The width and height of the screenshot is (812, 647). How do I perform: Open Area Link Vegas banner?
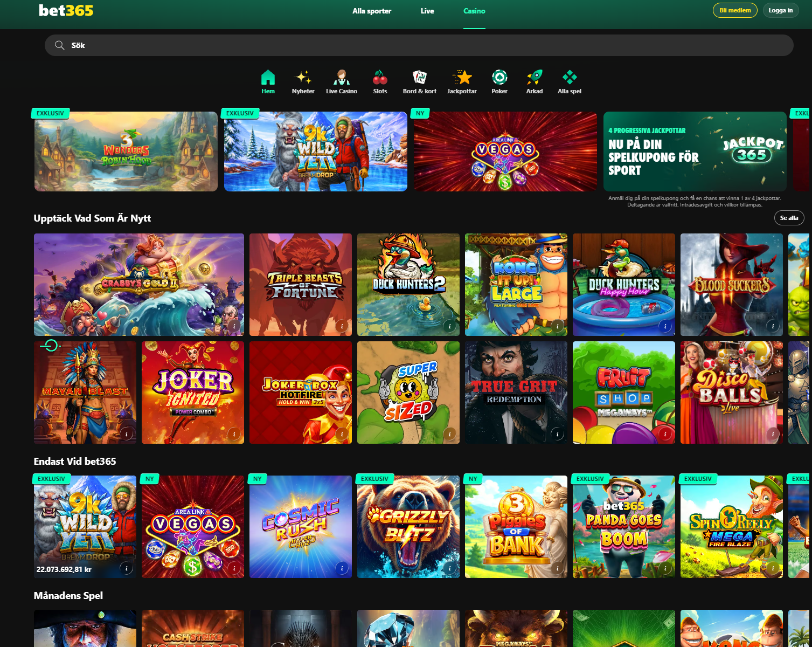tap(505, 152)
